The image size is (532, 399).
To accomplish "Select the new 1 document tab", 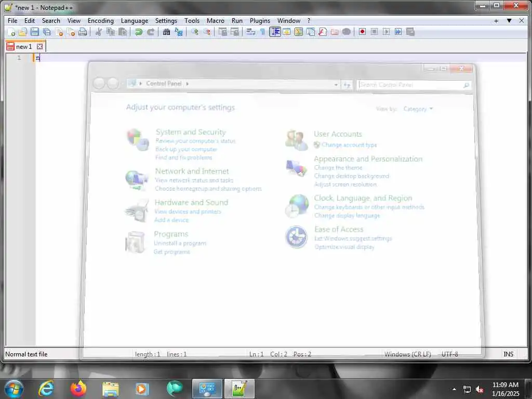I will point(24,46).
